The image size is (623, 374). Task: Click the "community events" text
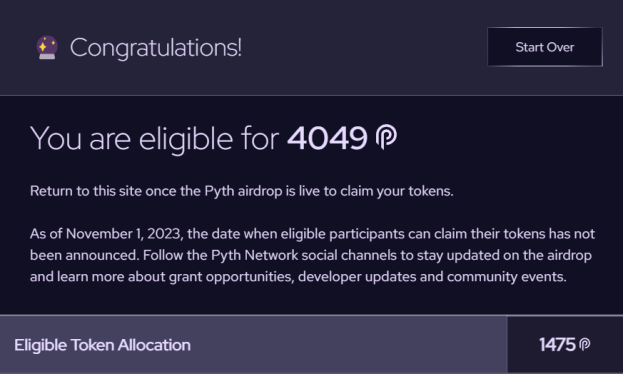point(507,277)
